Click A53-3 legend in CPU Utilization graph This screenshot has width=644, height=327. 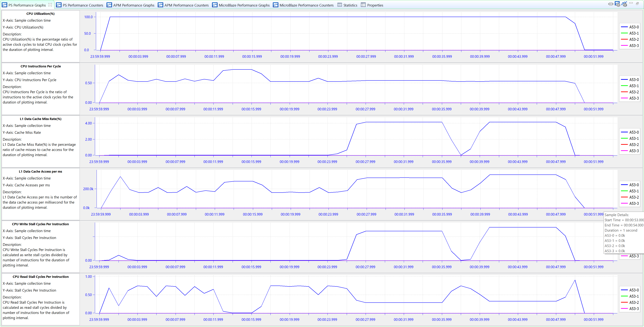click(630, 46)
